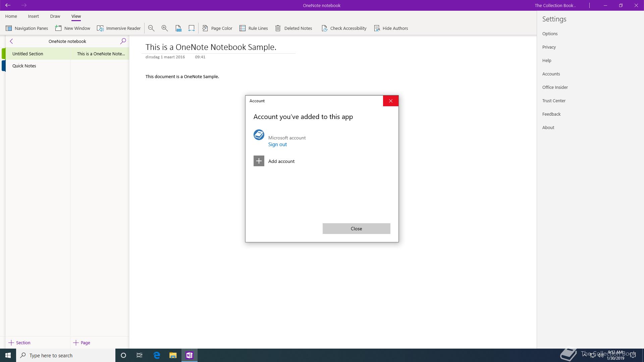The image size is (644, 362).
Task: Click the Windows taskbar search box
Action: 66,355
